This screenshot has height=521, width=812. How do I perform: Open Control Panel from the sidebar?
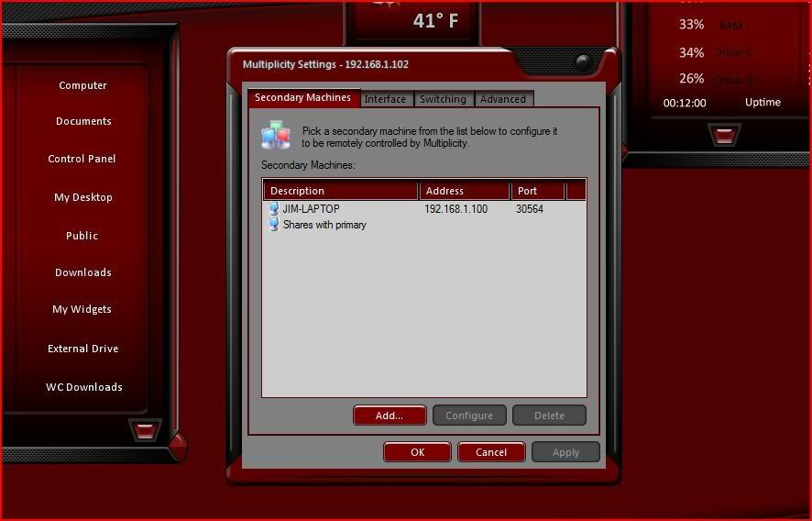[x=82, y=159]
